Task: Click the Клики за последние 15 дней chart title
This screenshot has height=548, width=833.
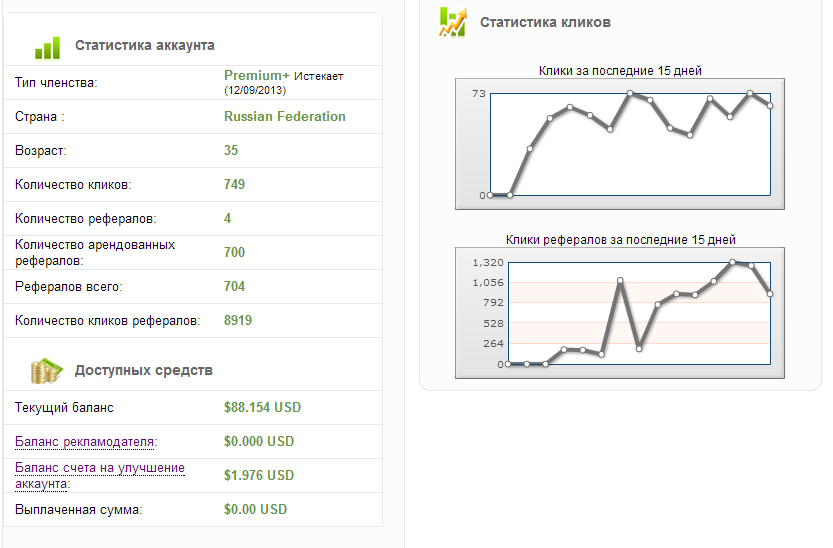Action: [x=620, y=71]
